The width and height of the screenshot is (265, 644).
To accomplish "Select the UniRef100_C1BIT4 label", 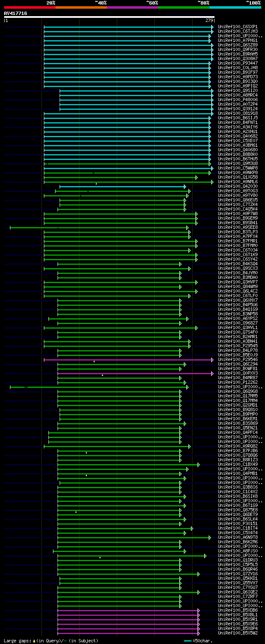I will 238,528.
